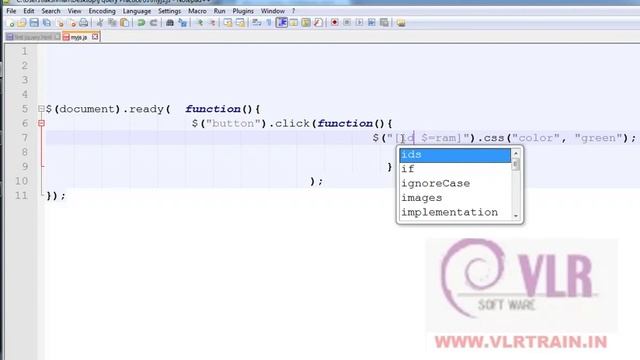Open the Macro menu
Viewport: 640px width, 360px height.
point(197,11)
